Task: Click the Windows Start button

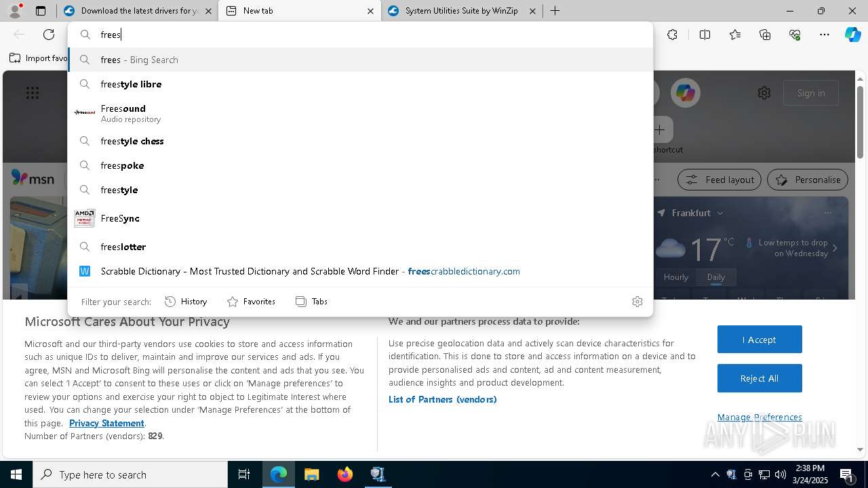Action: (x=16, y=474)
